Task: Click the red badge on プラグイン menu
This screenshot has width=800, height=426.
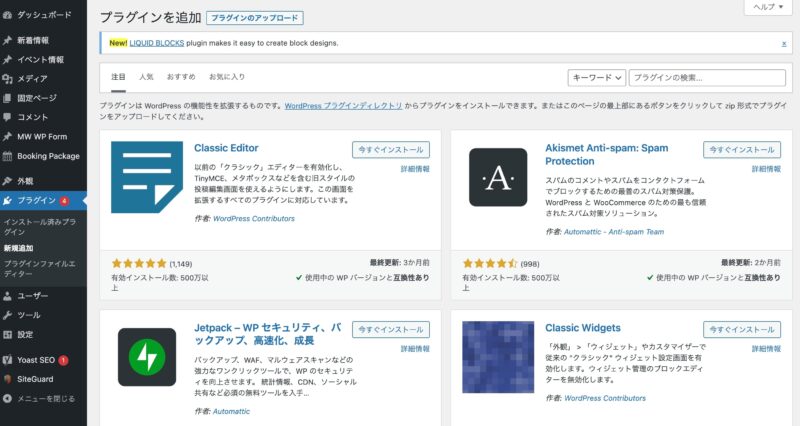Action: pyautogui.click(x=64, y=201)
